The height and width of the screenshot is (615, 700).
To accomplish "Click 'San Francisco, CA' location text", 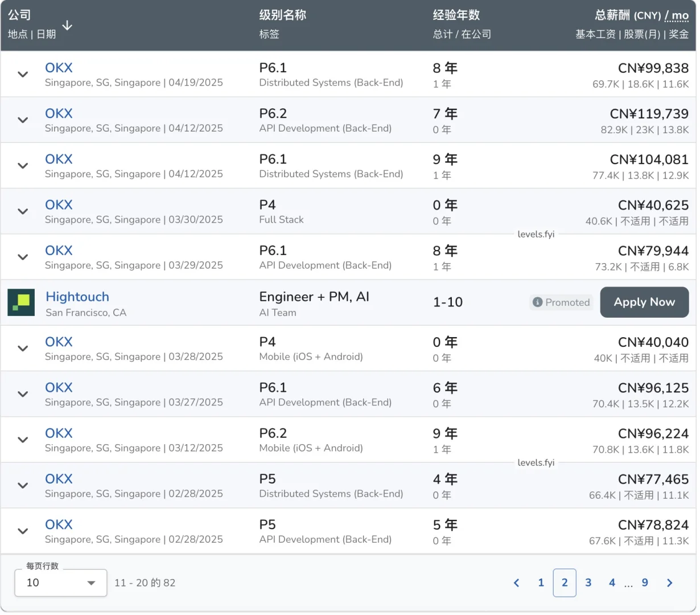I will tap(86, 313).
